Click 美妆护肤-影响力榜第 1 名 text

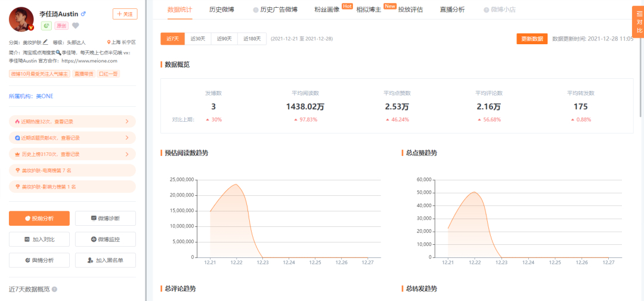coord(49,187)
